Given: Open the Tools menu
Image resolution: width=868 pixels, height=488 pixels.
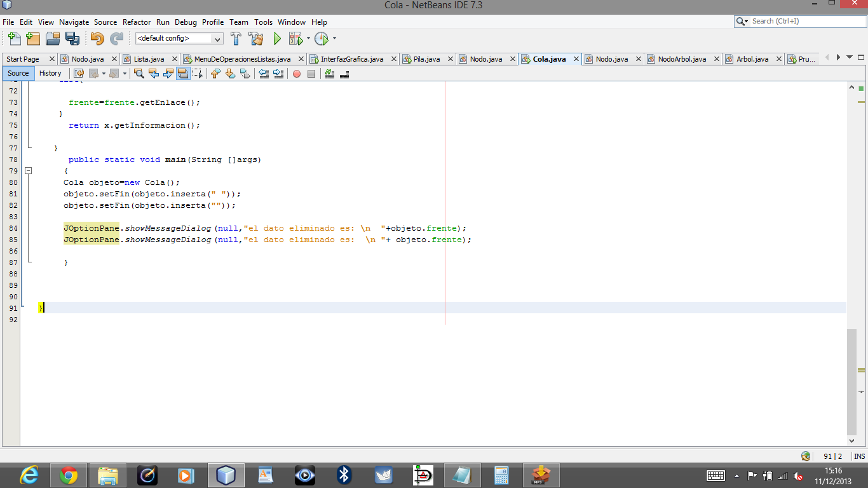Looking at the screenshot, I should click(263, 22).
